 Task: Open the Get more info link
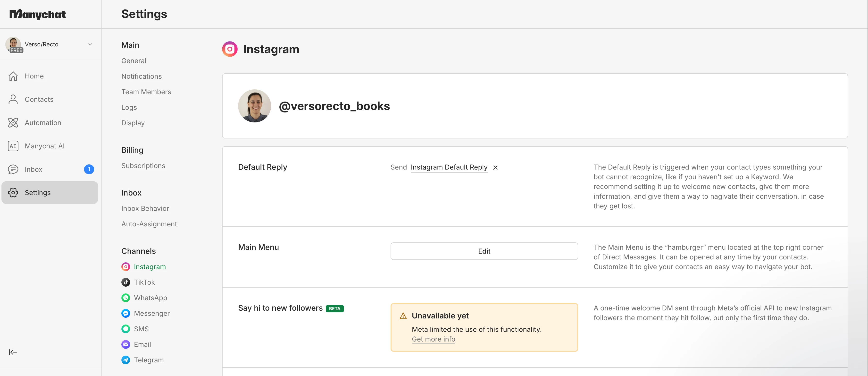coord(433,339)
